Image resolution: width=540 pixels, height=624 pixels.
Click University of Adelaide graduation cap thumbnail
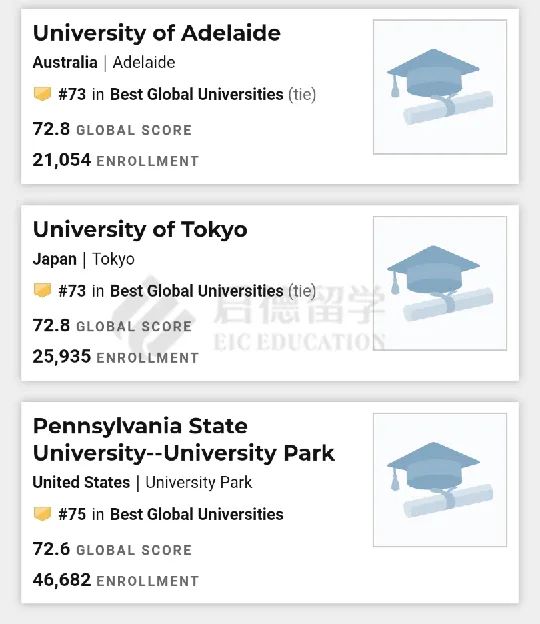[x=440, y=87]
